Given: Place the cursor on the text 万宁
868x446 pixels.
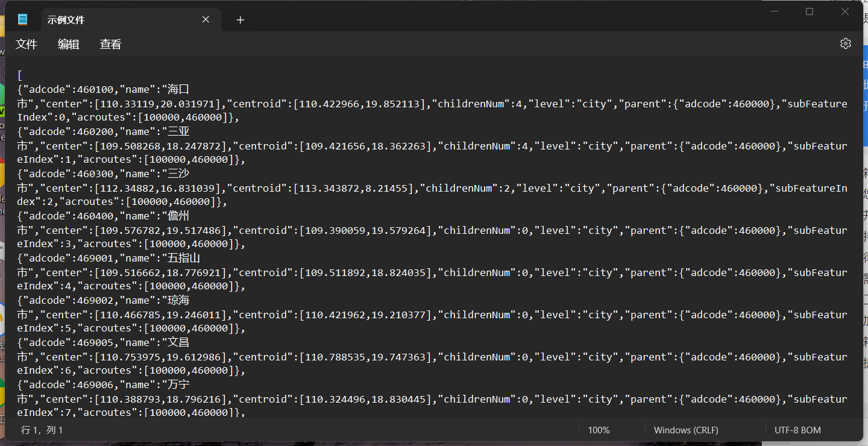Looking at the screenshot, I should [x=178, y=384].
